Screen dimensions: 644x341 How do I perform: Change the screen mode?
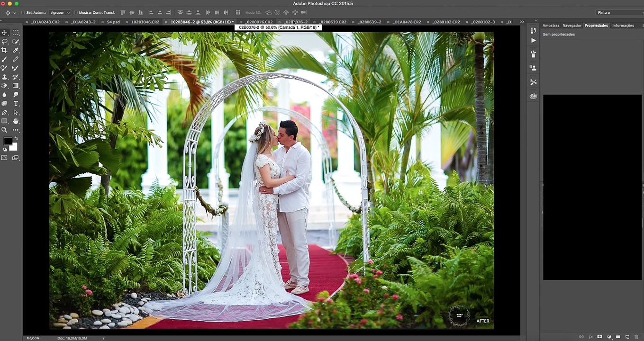[16, 158]
